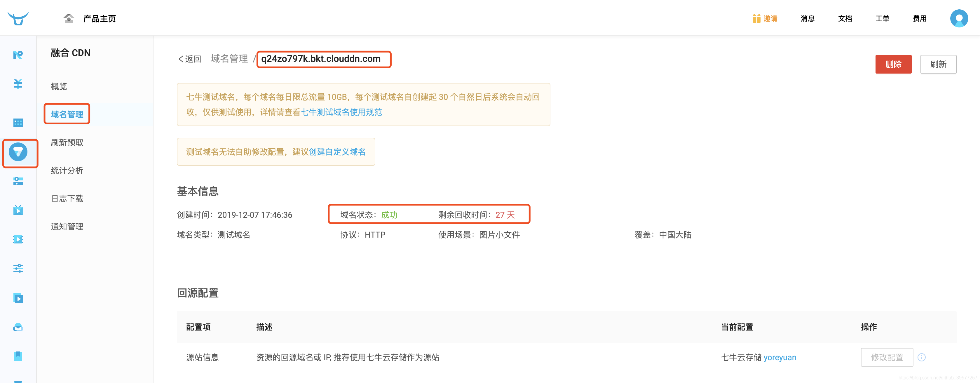This screenshot has height=383, width=980.
Task: Click the play document sidebar icon
Action: click(18, 298)
